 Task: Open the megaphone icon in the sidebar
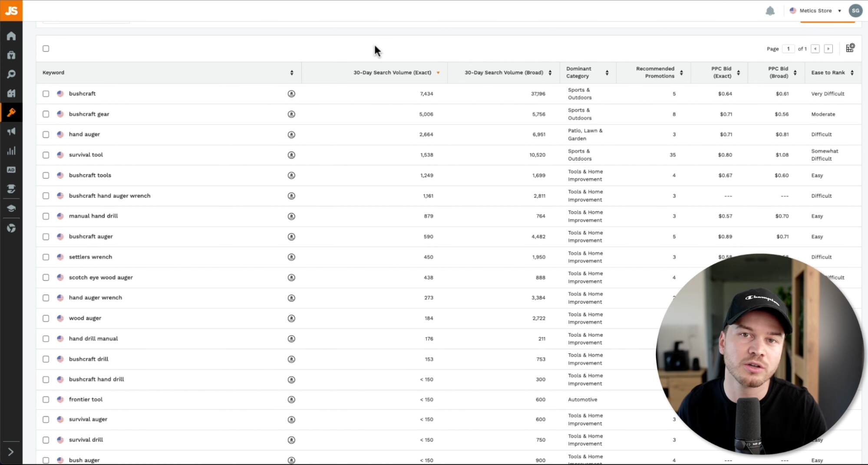11,132
